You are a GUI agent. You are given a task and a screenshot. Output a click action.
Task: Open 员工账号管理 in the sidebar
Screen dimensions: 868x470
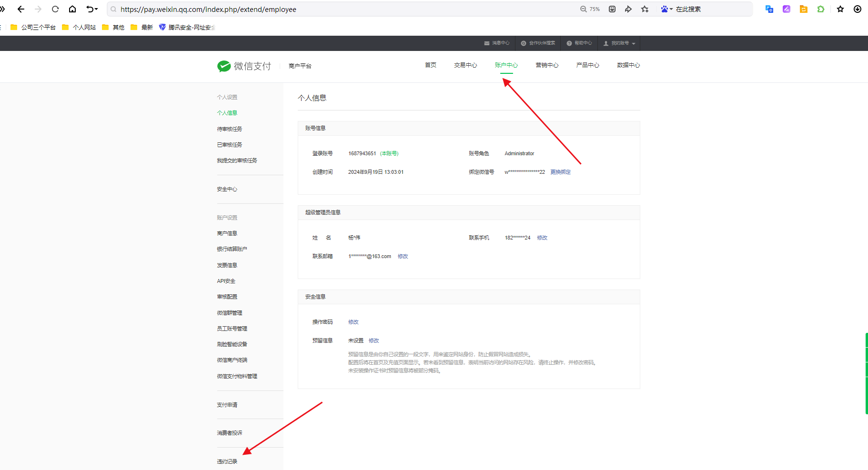(232, 329)
